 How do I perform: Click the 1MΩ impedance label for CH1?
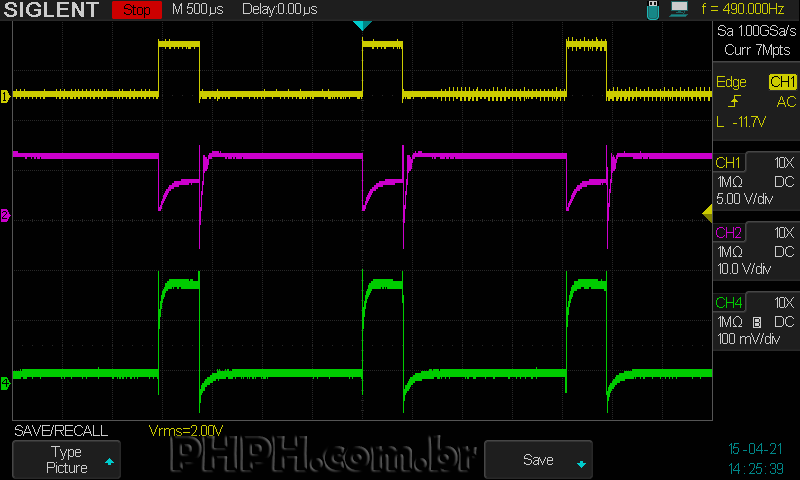pos(730,182)
